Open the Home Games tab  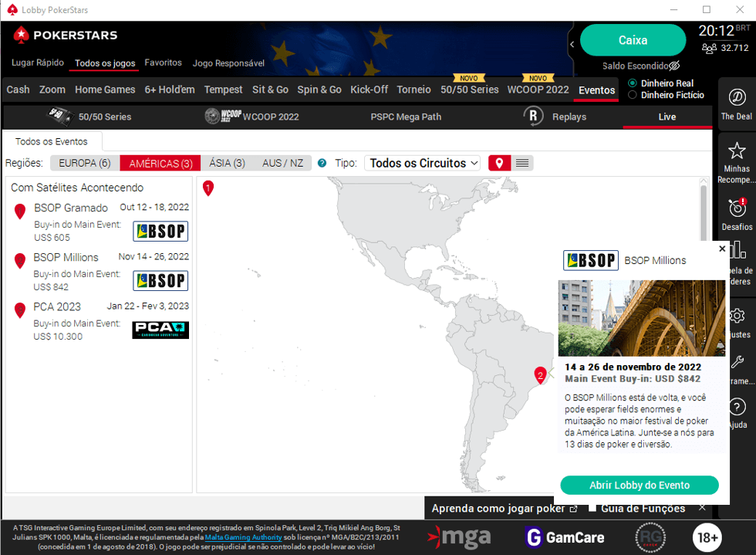point(105,90)
